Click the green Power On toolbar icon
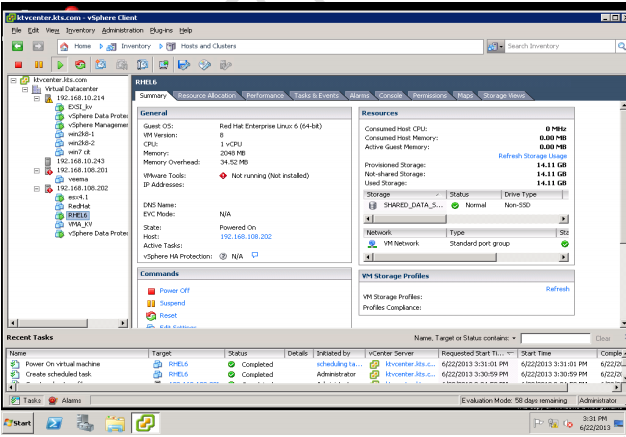 [x=60, y=65]
